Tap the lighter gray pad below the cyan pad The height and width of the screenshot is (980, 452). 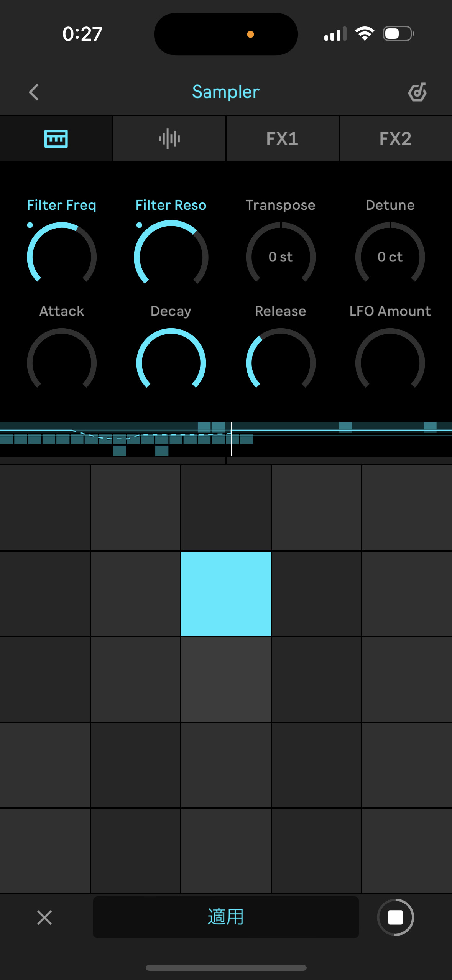[226, 679]
